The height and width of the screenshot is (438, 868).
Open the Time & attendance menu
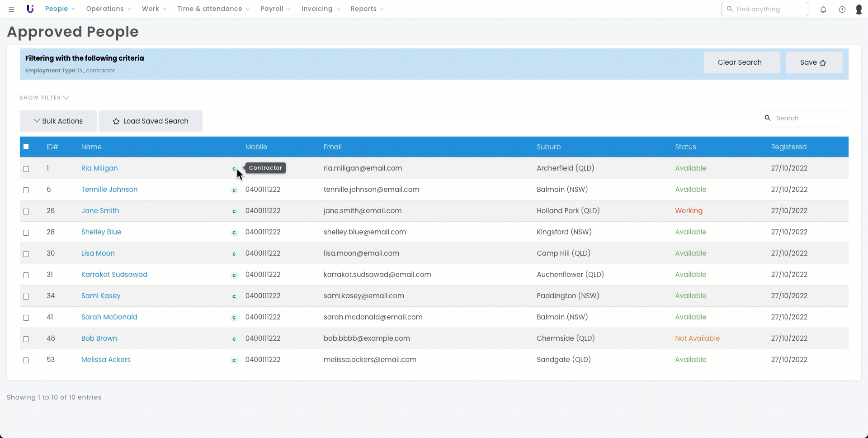tap(213, 9)
